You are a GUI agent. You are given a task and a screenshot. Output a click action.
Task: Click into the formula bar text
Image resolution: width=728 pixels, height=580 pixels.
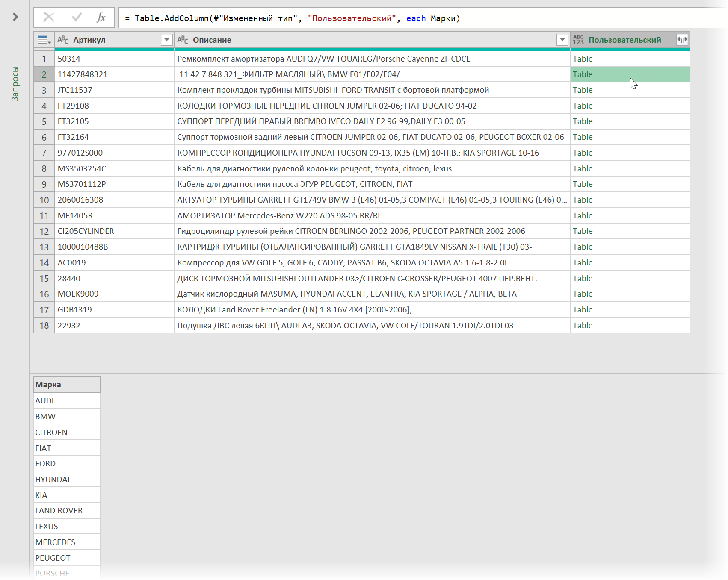click(292, 18)
